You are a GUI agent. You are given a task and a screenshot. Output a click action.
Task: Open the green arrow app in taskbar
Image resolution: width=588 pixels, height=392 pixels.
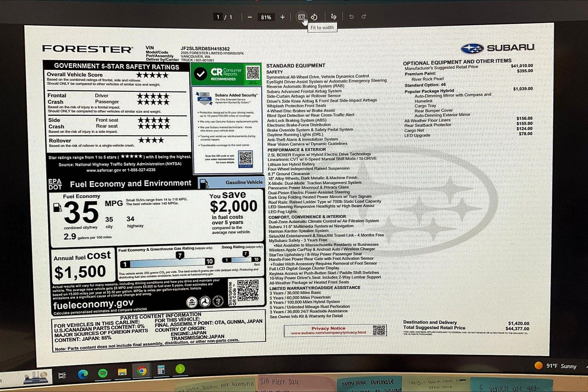tap(180, 369)
